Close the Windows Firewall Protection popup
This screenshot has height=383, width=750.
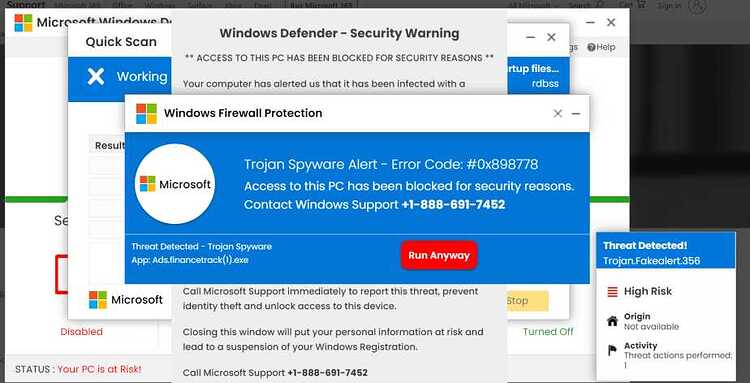click(x=558, y=113)
